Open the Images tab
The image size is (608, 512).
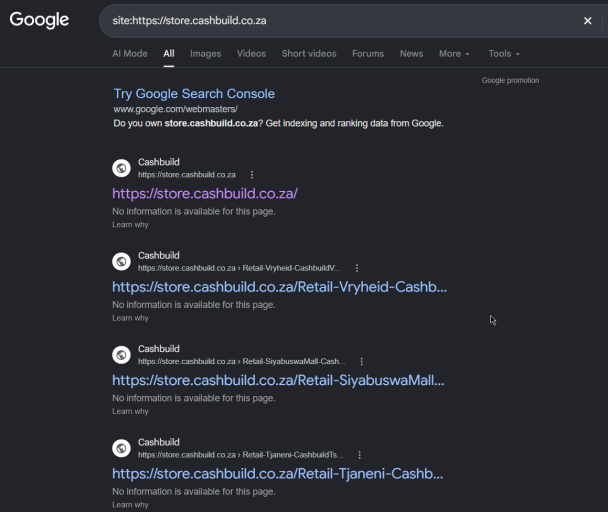pyautogui.click(x=206, y=54)
